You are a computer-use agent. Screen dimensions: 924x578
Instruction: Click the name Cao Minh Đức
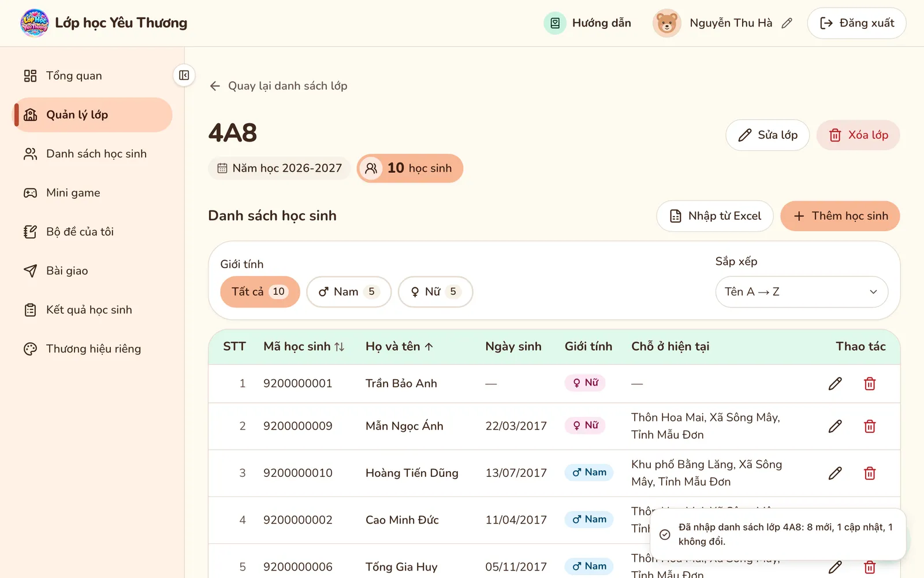402,520
